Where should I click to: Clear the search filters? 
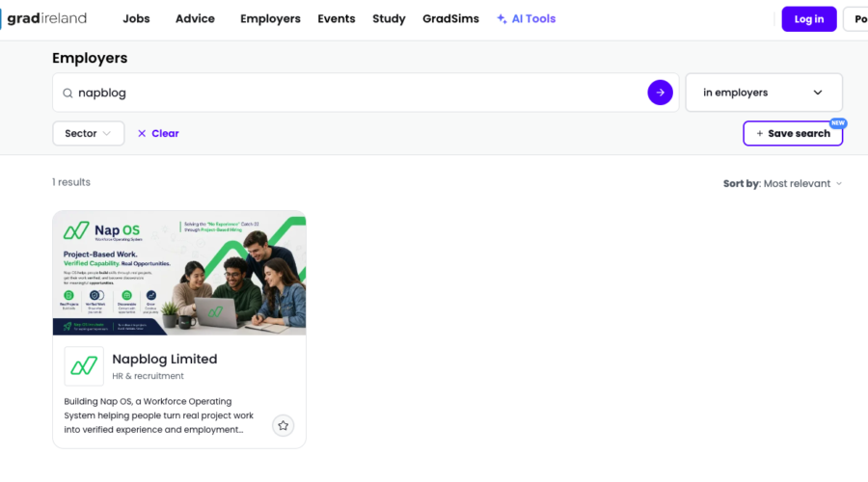click(x=158, y=133)
